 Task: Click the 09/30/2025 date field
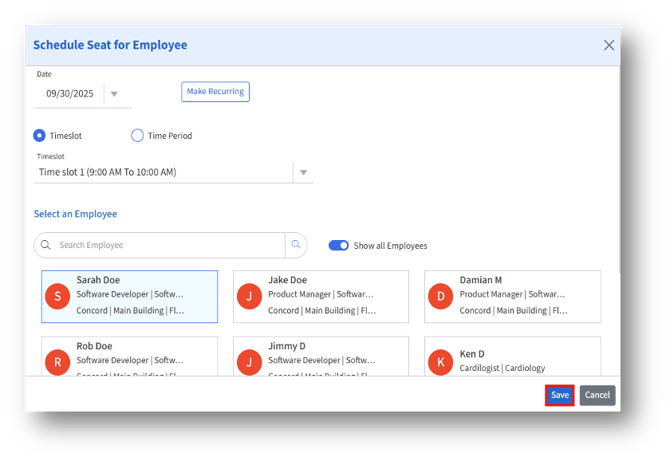tap(68, 94)
